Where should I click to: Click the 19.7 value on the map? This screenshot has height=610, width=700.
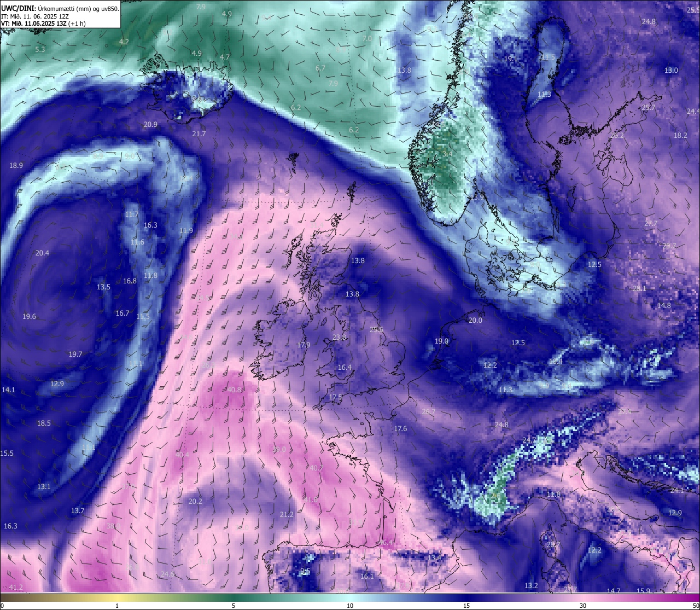pos(75,354)
